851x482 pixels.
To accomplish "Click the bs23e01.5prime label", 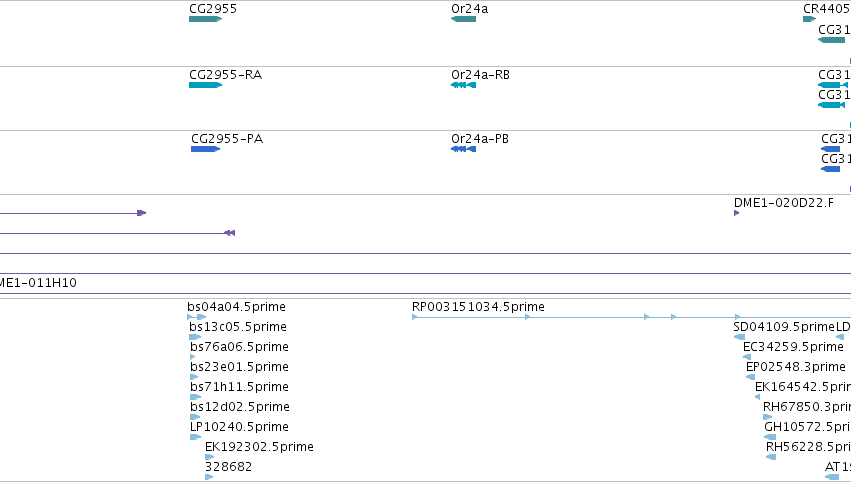I will [x=239, y=367].
